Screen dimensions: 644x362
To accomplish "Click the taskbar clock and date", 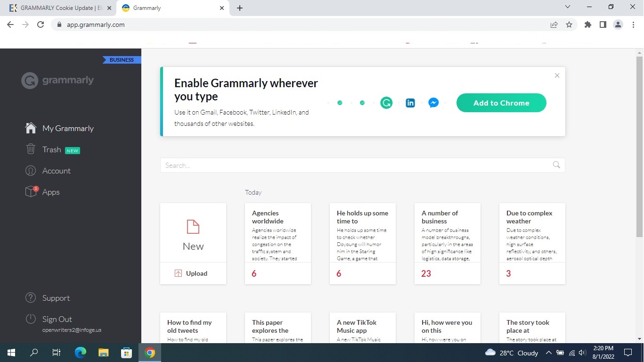I will coord(603,353).
